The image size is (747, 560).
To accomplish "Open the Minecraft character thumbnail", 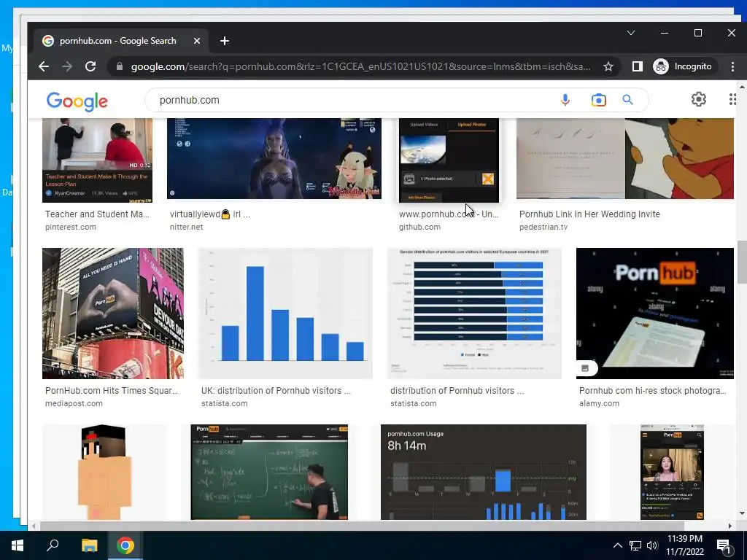I will click(x=105, y=472).
